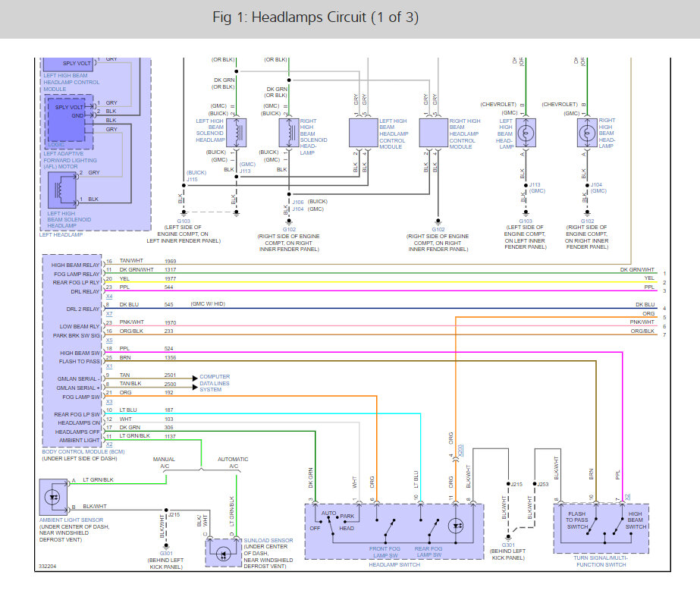Click the LEFT HEADLAMP caption
Viewport: 700px width, 603px height.
pos(61,235)
